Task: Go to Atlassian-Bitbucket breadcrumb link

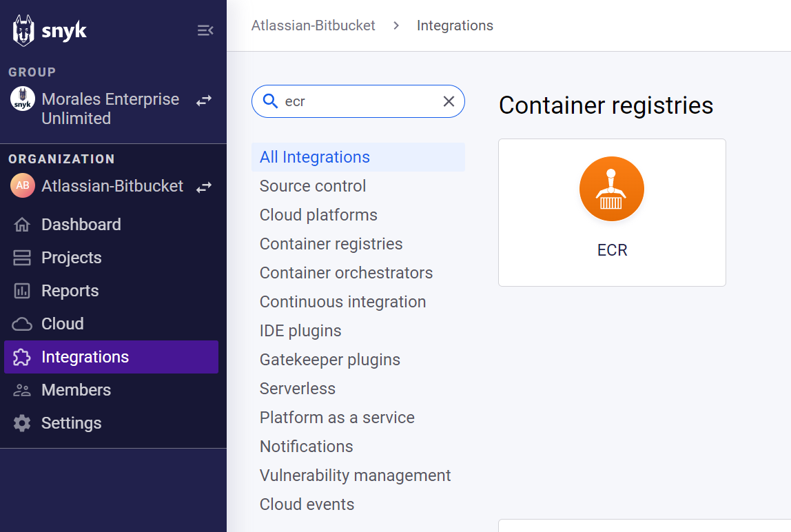Action: click(x=314, y=25)
